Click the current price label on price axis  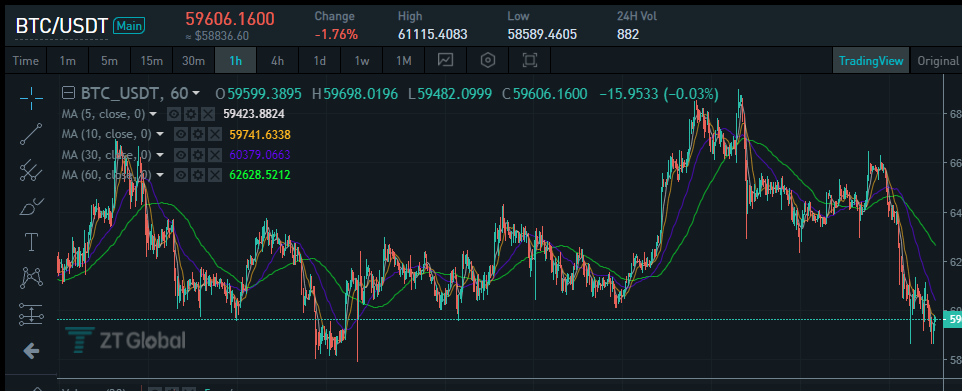click(953, 319)
